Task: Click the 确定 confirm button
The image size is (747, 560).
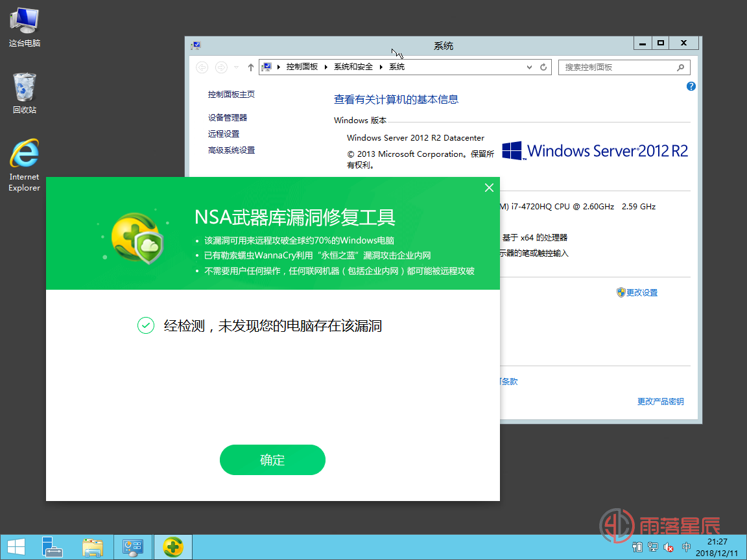Action: (272, 460)
